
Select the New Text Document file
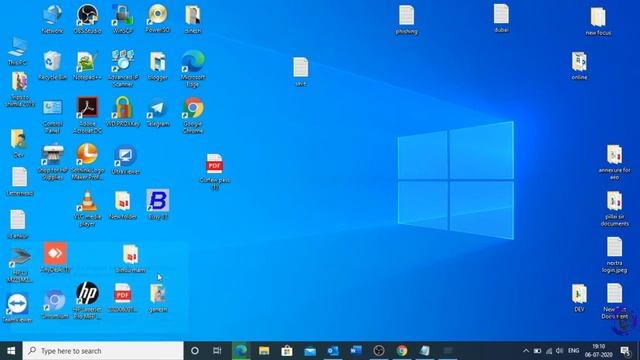pyautogui.click(x=614, y=301)
